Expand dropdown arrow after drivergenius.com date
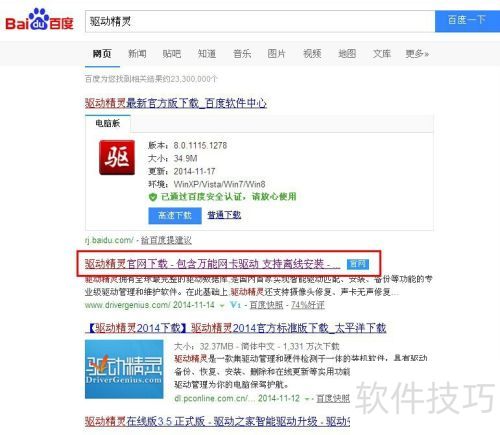Viewport: 500px width, 435px height. [222, 305]
